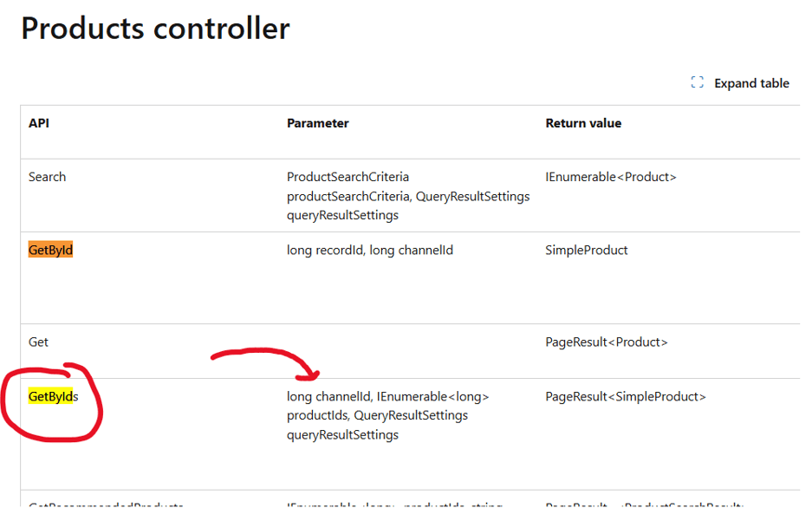Select the API column header

39,123
